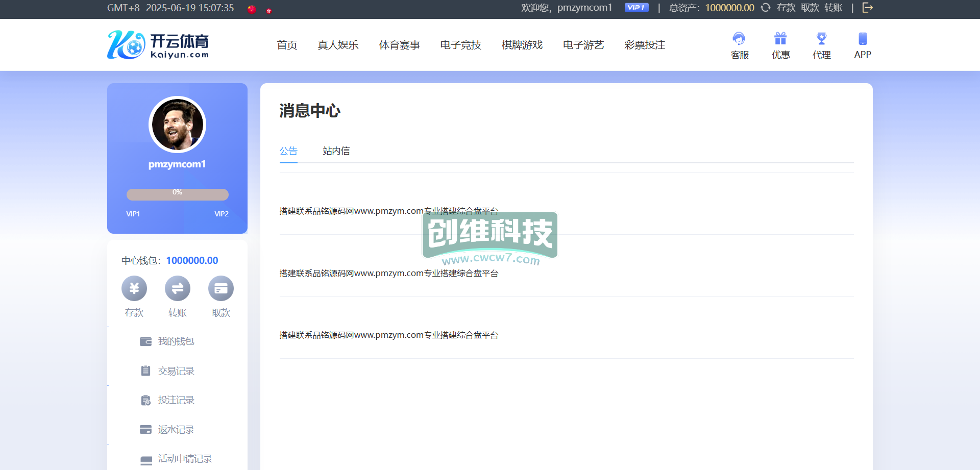
Task: Click the logout icon in top bar
Action: (867, 8)
